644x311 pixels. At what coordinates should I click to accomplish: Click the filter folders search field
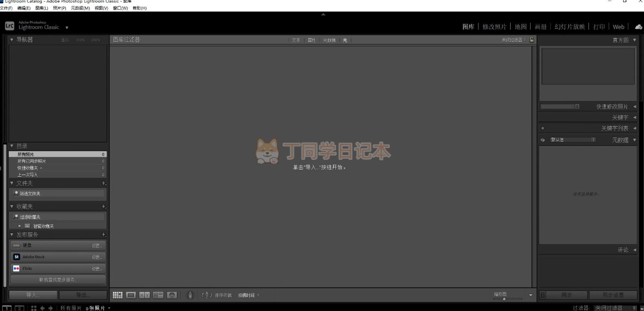pyautogui.click(x=58, y=193)
